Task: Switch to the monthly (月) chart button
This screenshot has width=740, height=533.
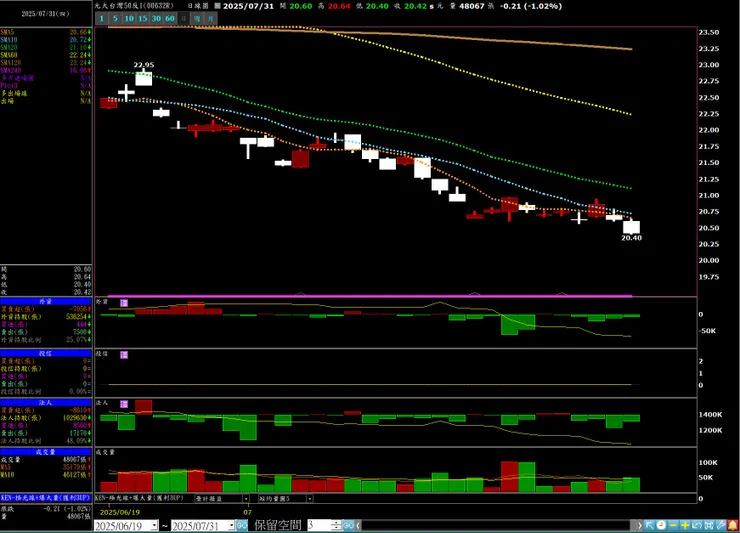Action: click(x=210, y=18)
